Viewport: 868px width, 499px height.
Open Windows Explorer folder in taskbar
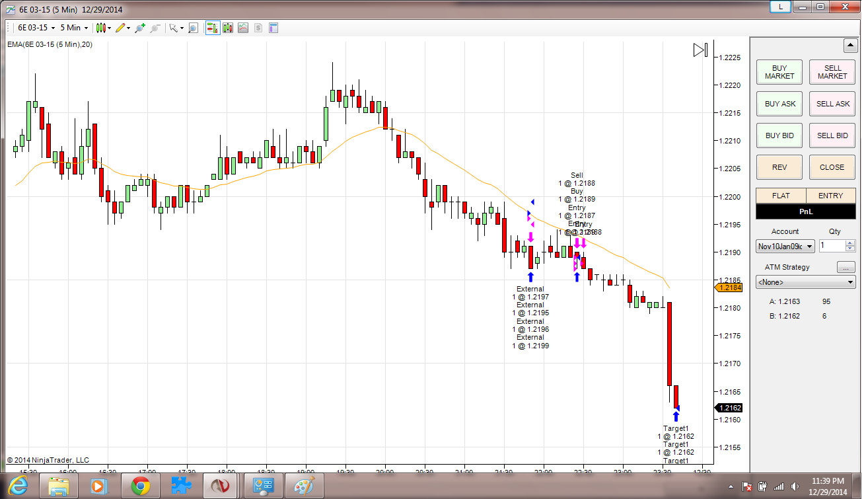59,486
